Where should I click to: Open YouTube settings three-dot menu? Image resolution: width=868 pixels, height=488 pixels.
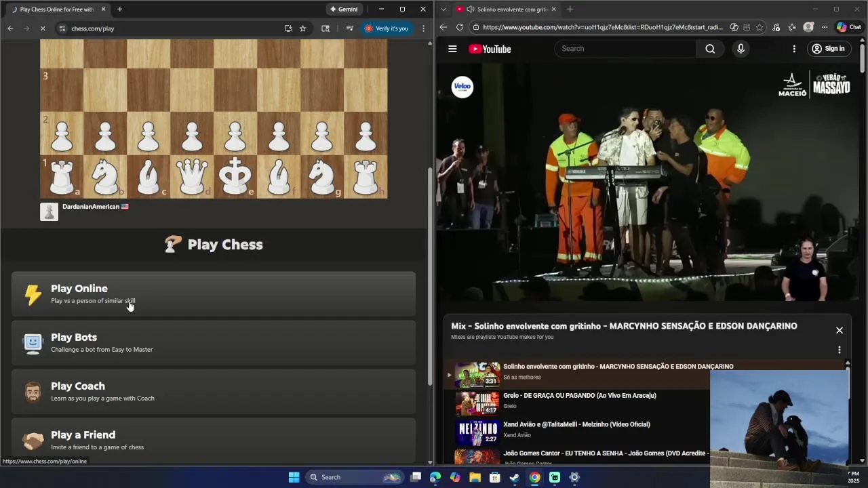point(794,49)
